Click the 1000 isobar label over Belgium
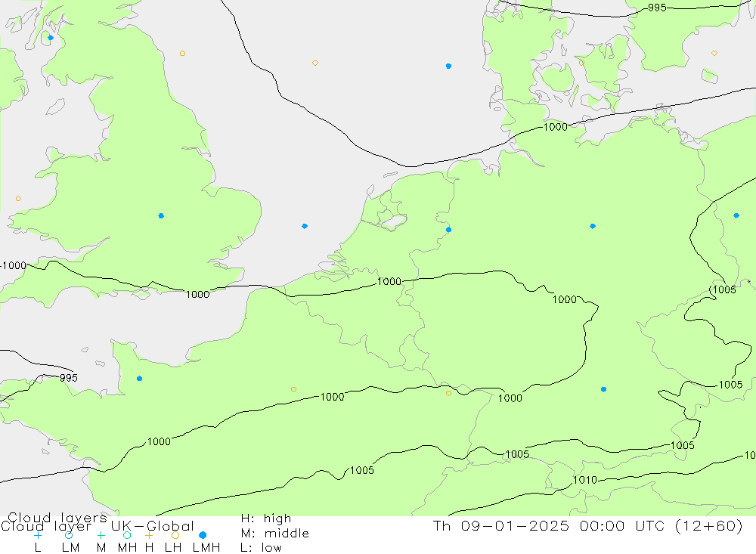The height and width of the screenshot is (554, 756). point(389,281)
